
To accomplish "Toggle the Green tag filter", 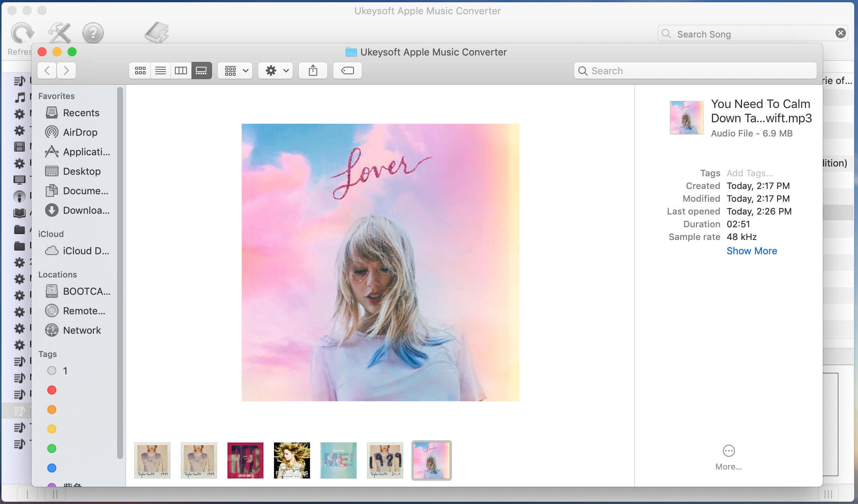I will click(52, 448).
